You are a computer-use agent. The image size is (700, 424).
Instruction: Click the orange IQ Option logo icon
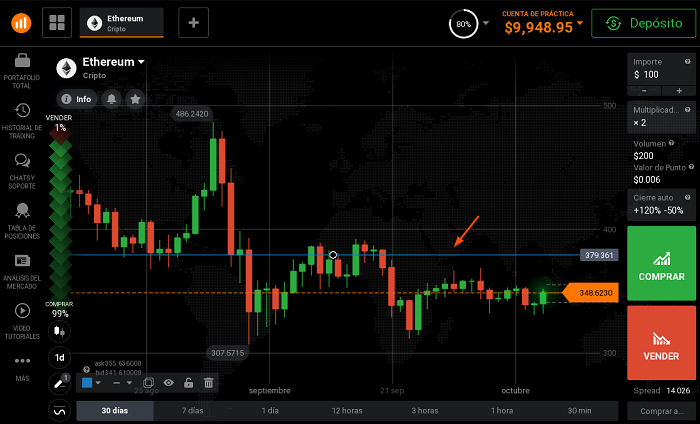click(x=21, y=23)
